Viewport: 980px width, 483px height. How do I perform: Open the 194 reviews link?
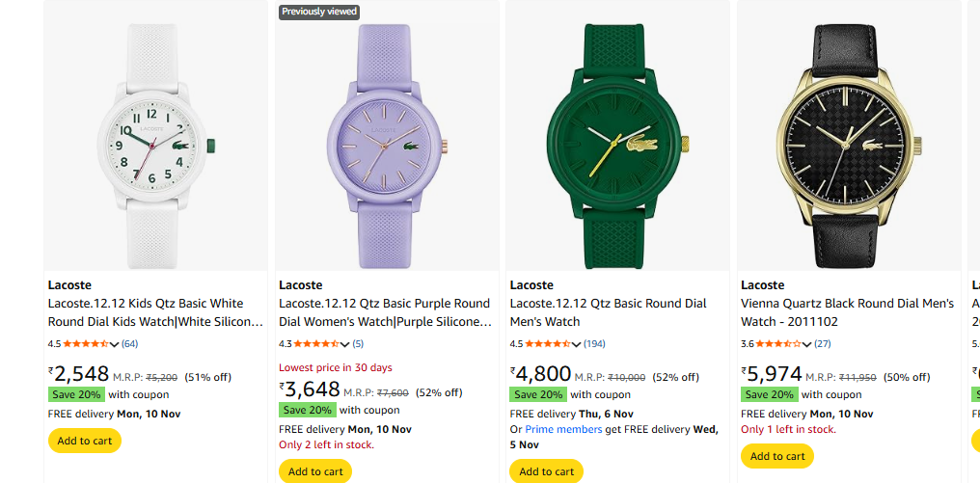pos(594,344)
